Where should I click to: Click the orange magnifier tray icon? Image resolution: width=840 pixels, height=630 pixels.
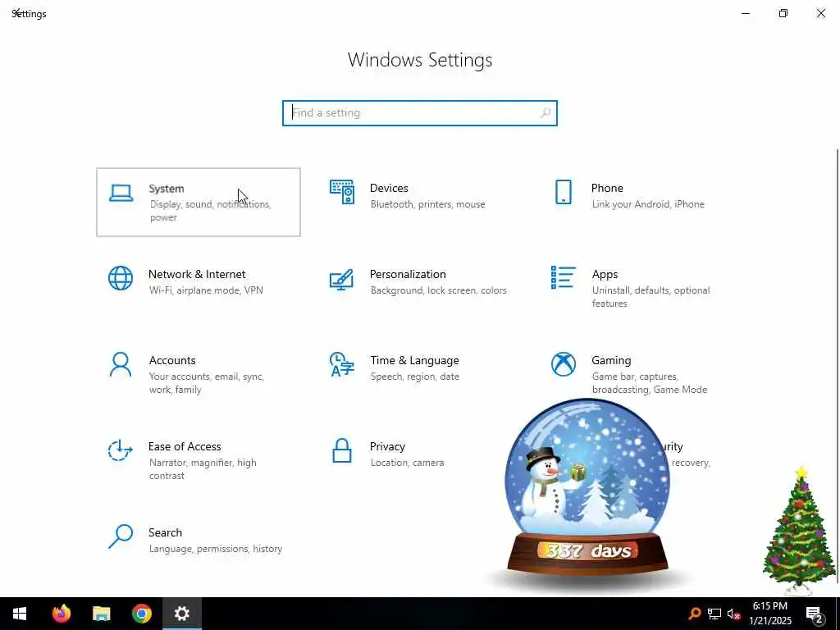(x=695, y=614)
